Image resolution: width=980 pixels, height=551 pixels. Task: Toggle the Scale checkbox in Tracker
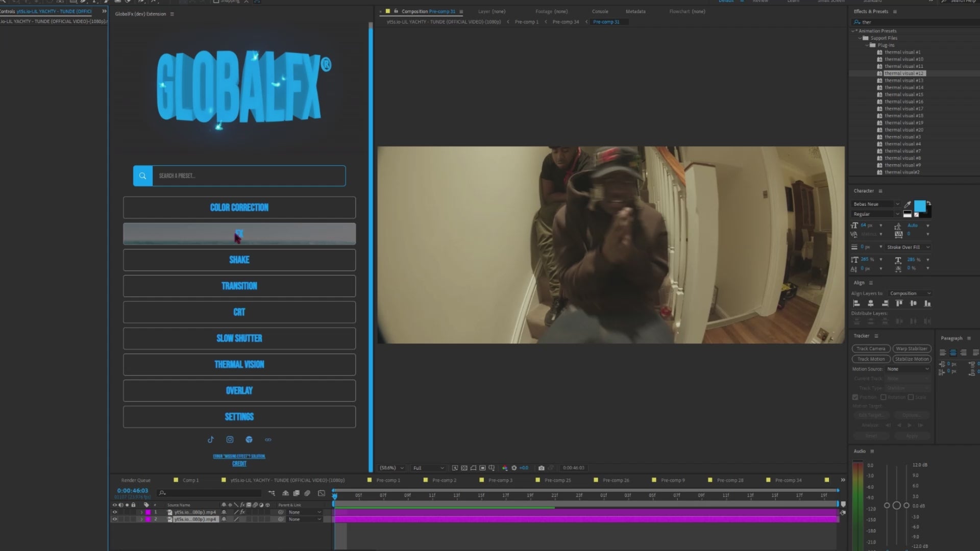coord(911,397)
